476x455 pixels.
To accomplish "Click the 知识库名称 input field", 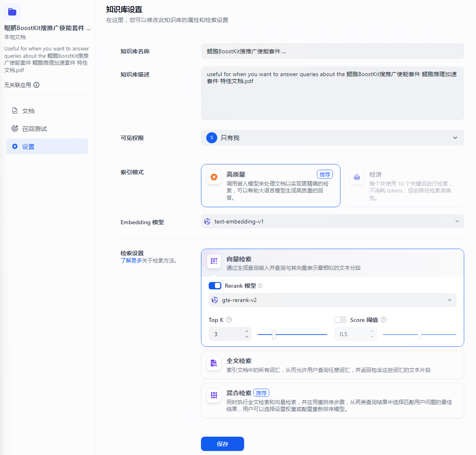I will coord(332,51).
